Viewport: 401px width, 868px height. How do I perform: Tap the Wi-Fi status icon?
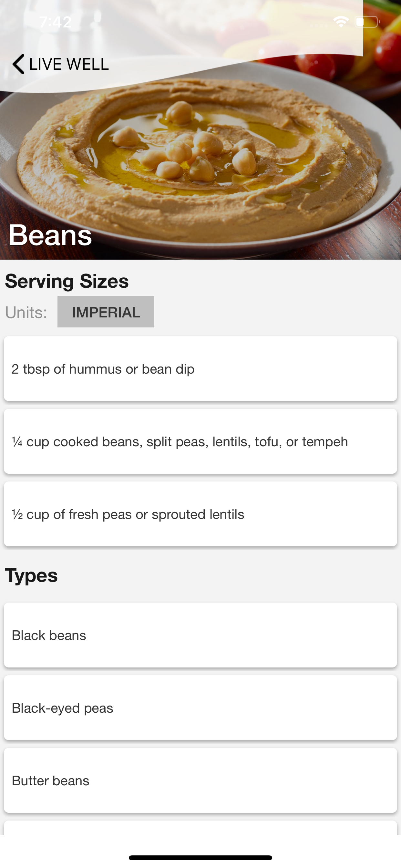[x=341, y=22]
